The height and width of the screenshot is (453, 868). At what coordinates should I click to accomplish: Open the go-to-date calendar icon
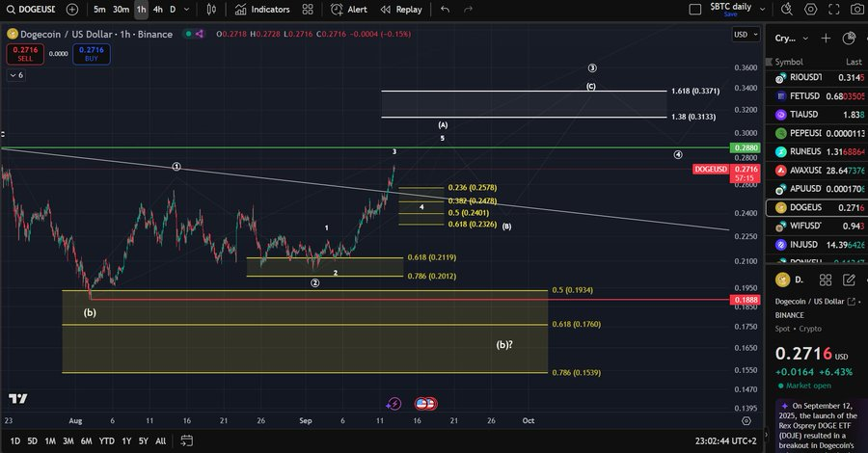pos(186,440)
